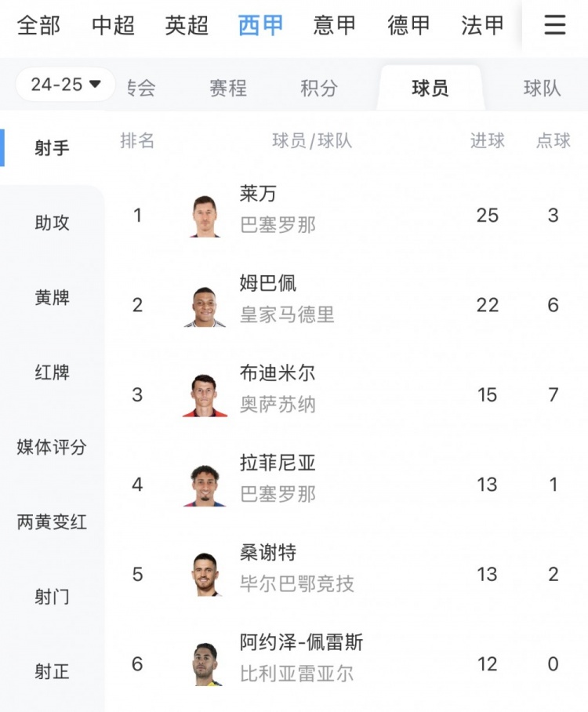The image size is (588, 712).
Task: Select 助攻 in the sidebar
Action: 52,223
